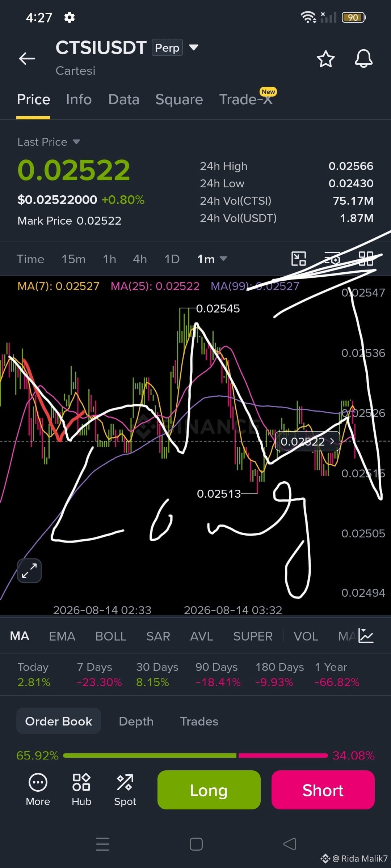Screen dimensions: 391x868
Task: Tap the Today 2.81% change
Action: pos(34,675)
